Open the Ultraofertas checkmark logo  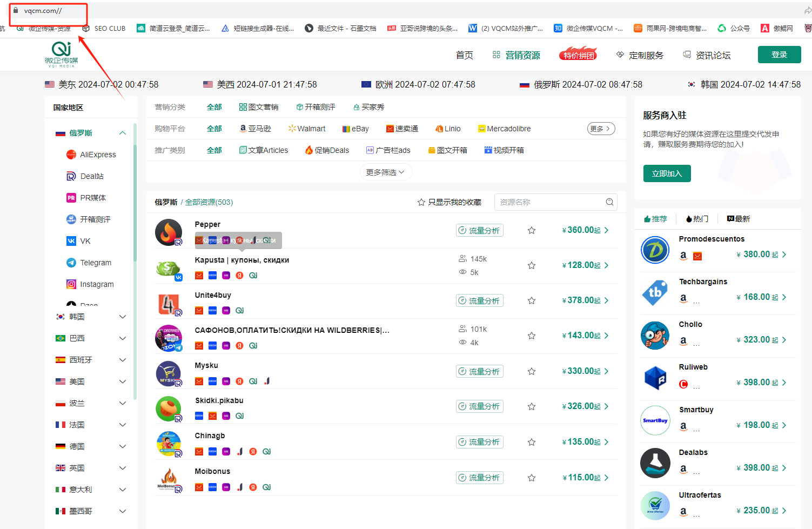pos(655,506)
